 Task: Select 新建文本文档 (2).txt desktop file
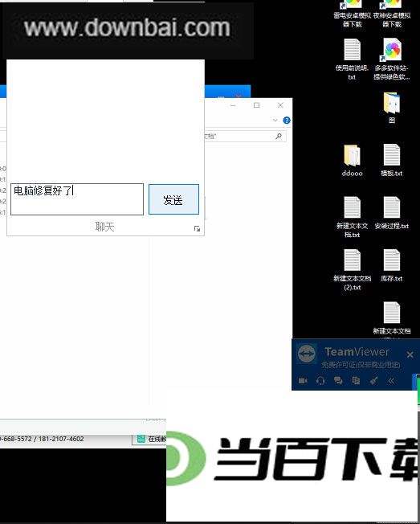tap(353, 270)
